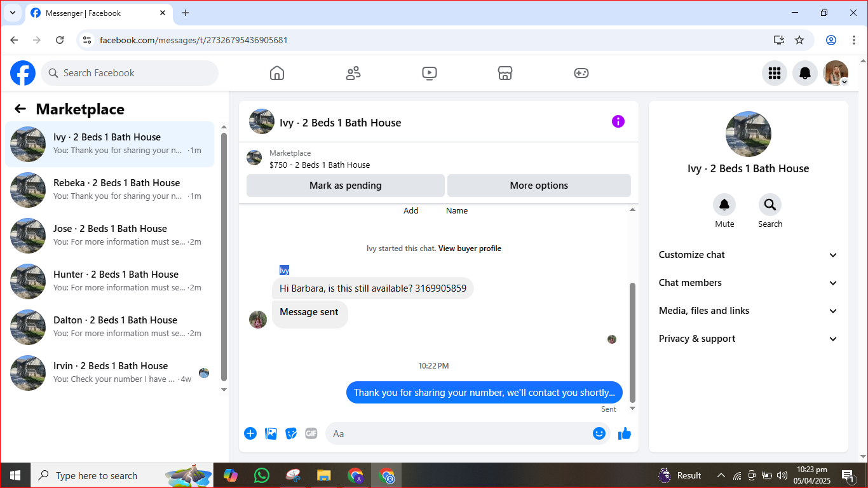
Task: Open the Gaming controller icon
Action: click(581, 73)
